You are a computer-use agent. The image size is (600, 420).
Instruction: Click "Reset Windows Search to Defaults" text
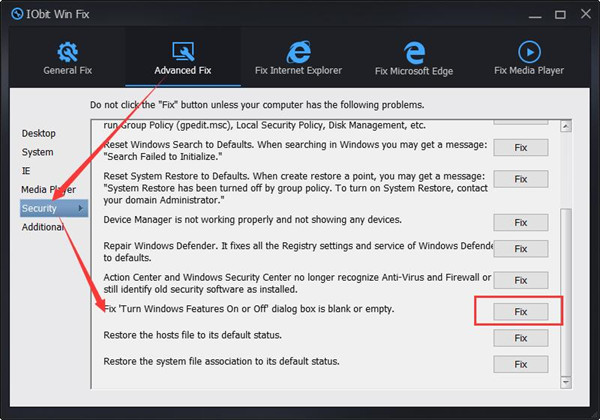point(295,151)
